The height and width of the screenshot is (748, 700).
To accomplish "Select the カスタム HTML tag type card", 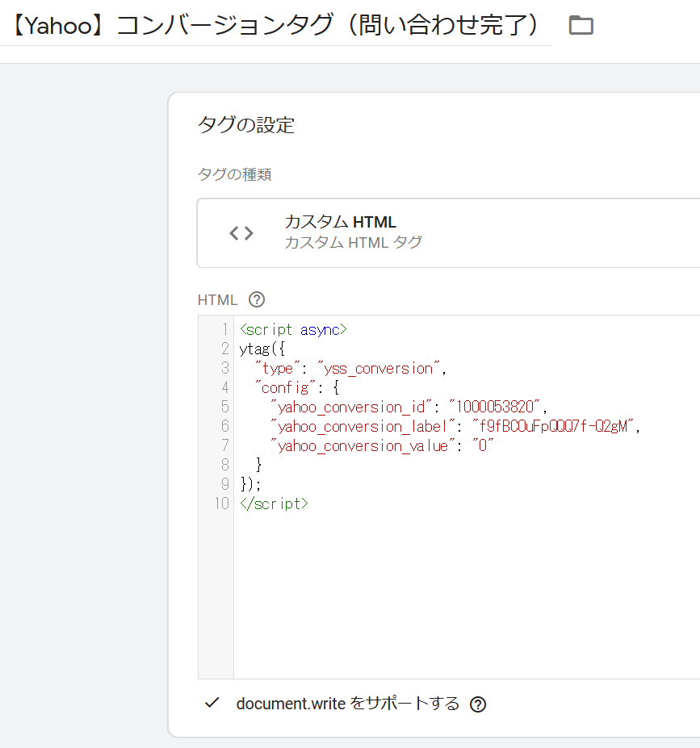I will [449, 233].
